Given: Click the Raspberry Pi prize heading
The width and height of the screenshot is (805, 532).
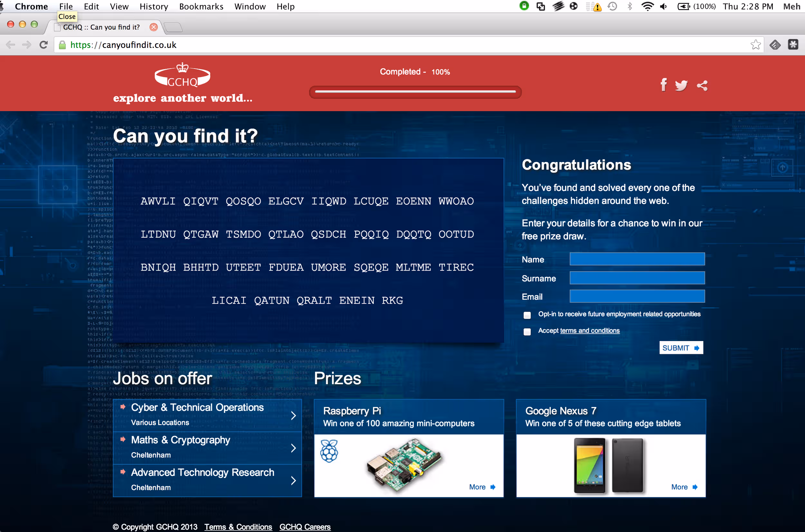Looking at the screenshot, I should click(x=352, y=411).
